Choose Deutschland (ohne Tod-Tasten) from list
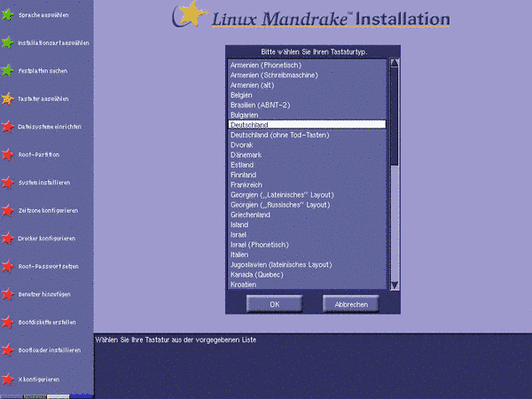Viewport: 532px width, 399px height. [280, 135]
